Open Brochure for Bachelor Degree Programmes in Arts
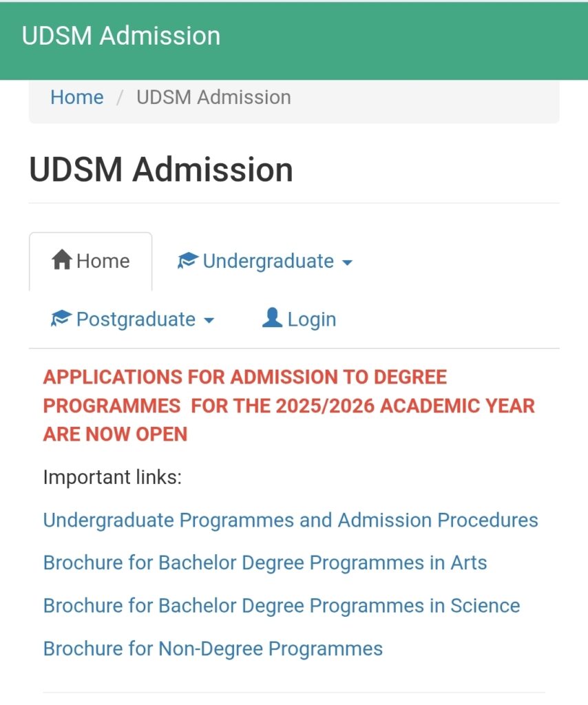Viewport: 588px width, 705px height. pos(265,563)
